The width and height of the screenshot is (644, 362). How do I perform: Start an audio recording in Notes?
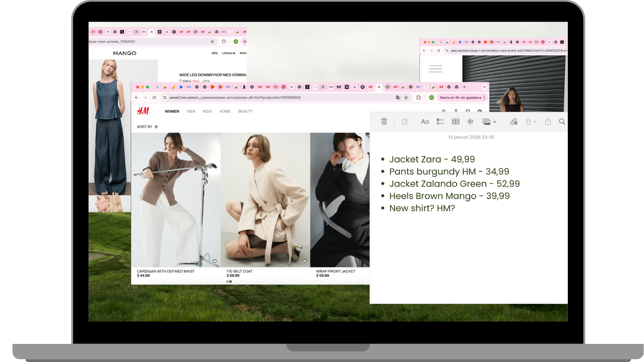(x=470, y=122)
